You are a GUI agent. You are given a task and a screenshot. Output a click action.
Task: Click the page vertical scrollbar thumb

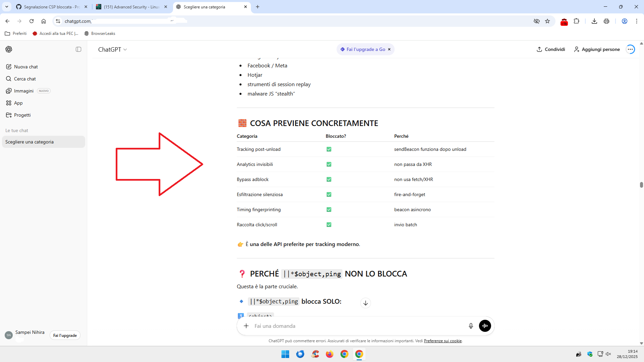641,185
